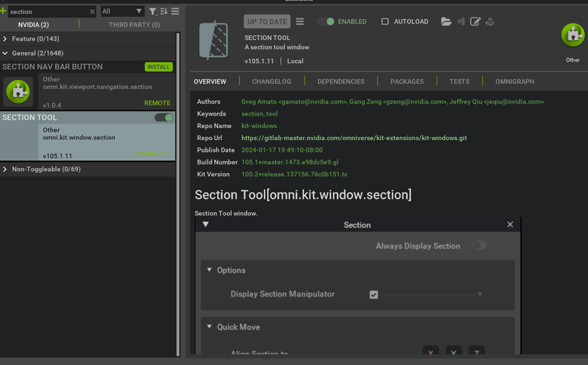Open the DEPENDENCIES tab
The height and width of the screenshot is (365, 588).
[341, 81]
